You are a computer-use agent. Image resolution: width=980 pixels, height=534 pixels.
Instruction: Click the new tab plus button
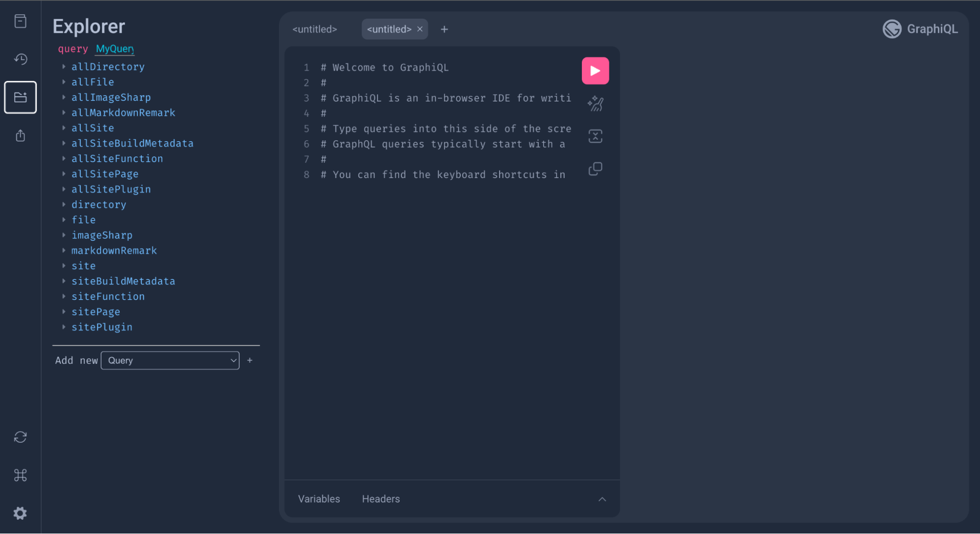click(443, 29)
